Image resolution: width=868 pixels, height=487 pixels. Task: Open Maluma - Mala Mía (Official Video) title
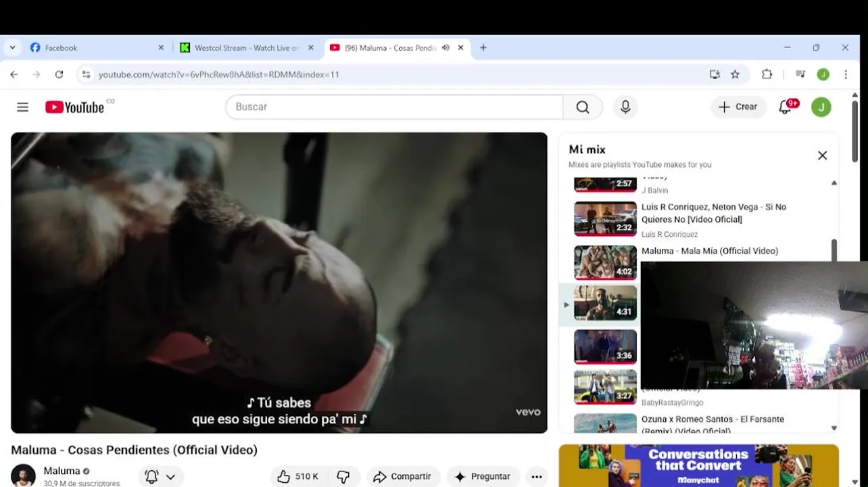coord(710,251)
